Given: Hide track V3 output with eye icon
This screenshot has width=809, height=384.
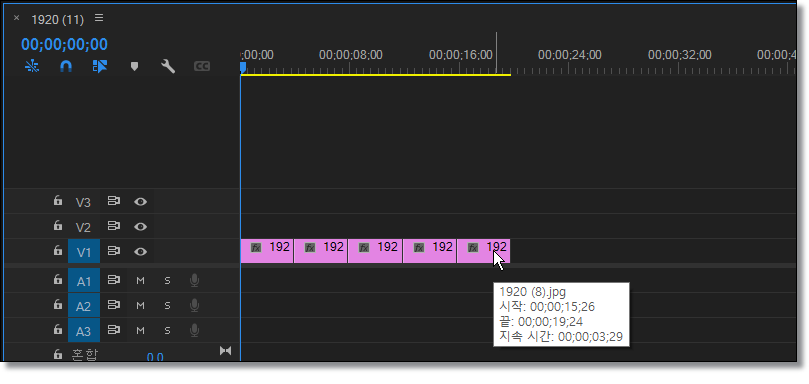Looking at the screenshot, I should (140, 202).
